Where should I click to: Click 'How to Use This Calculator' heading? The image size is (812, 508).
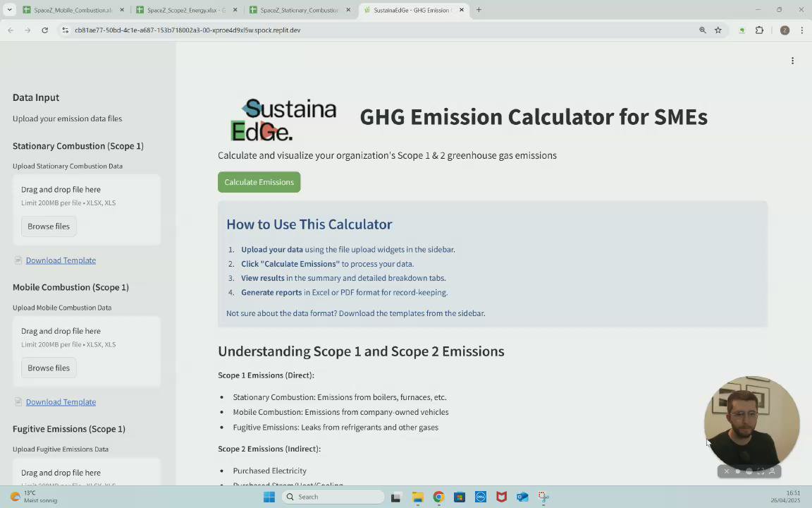point(309,224)
